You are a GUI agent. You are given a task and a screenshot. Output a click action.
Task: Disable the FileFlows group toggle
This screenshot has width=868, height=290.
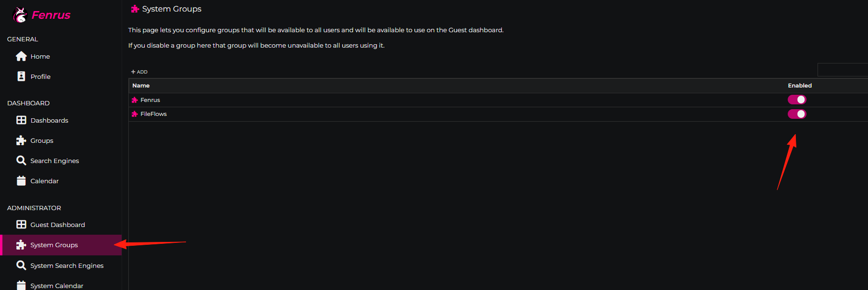797,114
